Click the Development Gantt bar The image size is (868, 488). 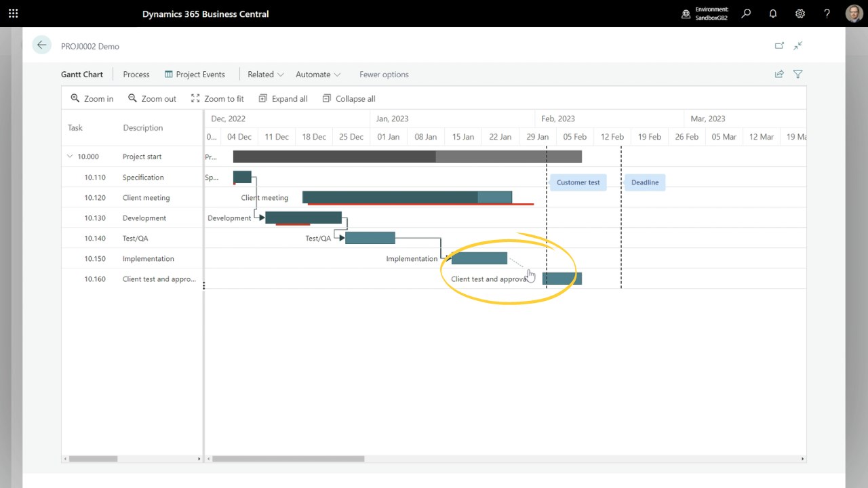[303, 218]
